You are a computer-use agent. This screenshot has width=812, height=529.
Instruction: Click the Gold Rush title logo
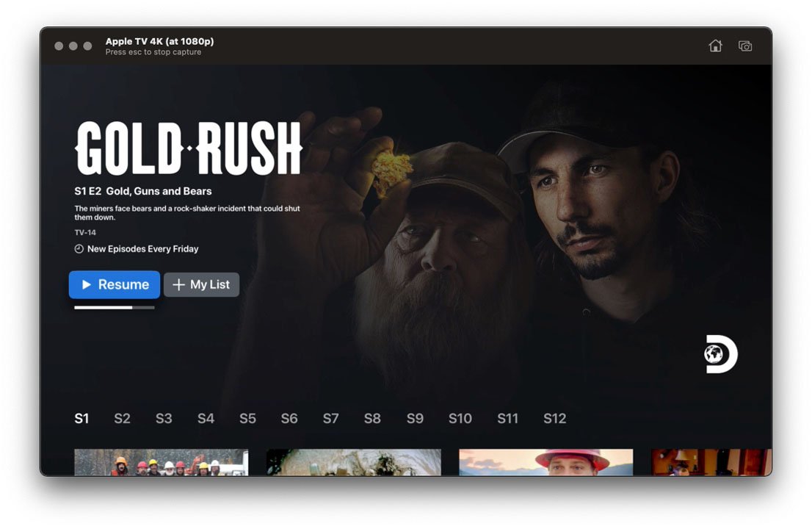189,148
